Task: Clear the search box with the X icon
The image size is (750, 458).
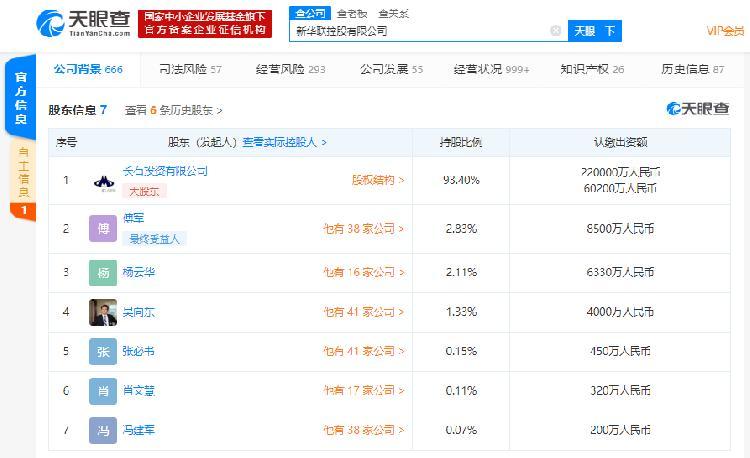Action: tap(555, 31)
